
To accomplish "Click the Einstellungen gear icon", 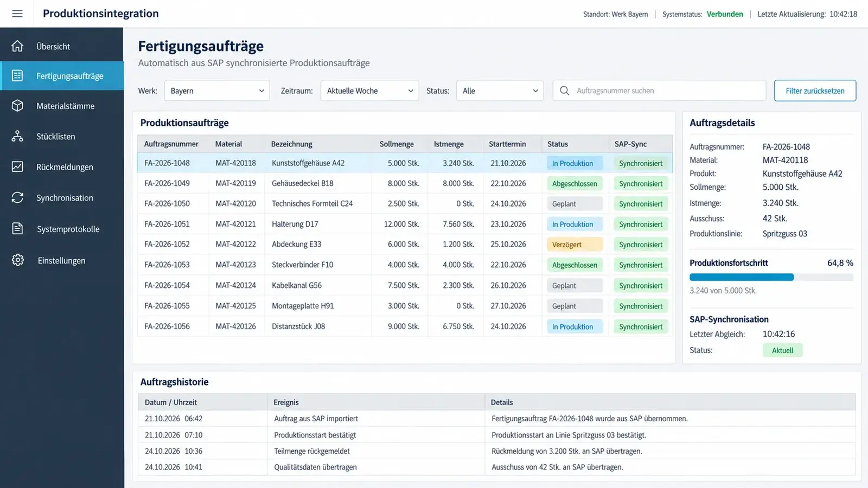I will coord(18,260).
